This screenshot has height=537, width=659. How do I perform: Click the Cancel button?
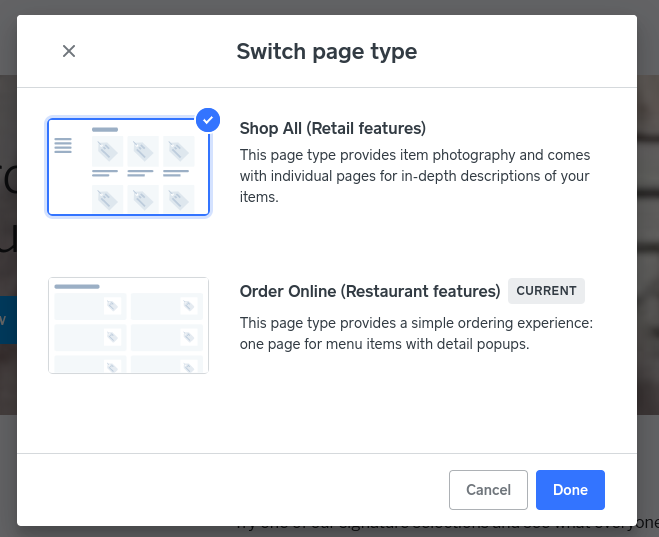point(488,490)
